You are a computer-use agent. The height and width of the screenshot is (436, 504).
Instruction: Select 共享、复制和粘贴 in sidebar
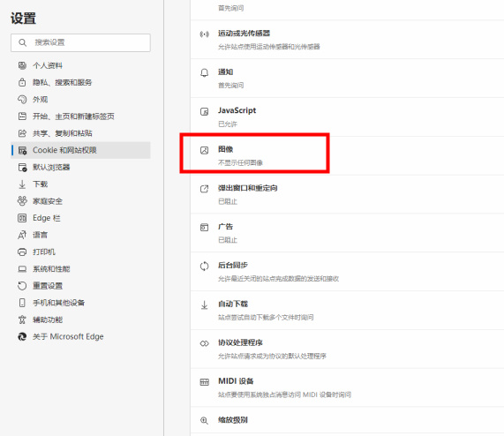pos(80,133)
